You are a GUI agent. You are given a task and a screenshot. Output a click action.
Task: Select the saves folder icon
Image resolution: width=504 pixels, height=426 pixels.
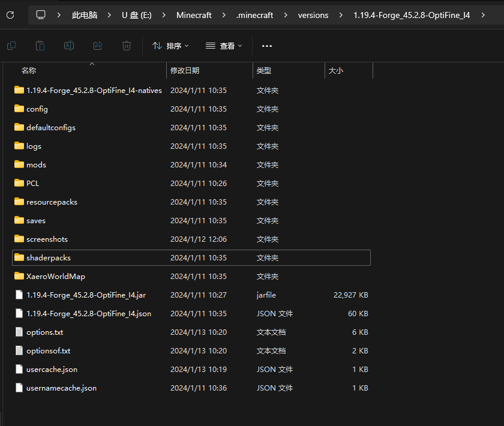pyautogui.click(x=19, y=221)
